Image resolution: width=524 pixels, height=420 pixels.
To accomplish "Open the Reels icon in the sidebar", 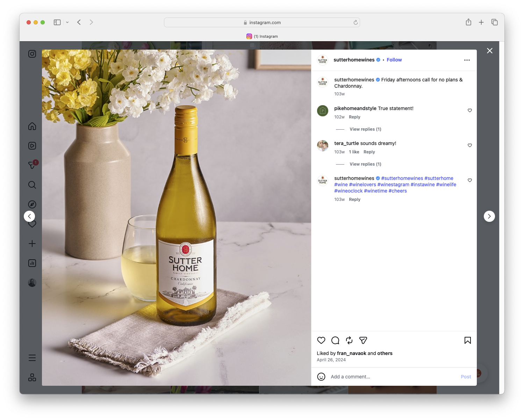I will tap(32, 146).
